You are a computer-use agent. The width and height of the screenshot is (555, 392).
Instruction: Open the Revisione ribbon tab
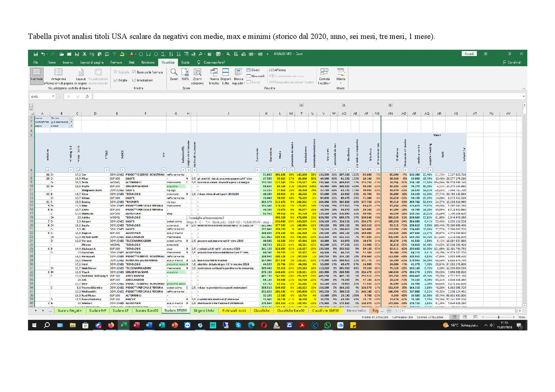[148, 62]
